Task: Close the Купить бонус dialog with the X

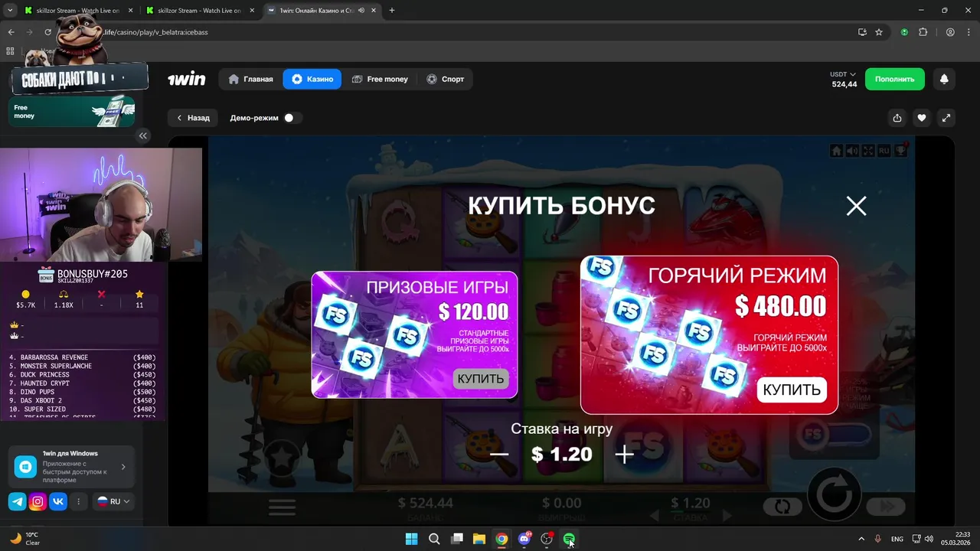Action: click(856, 206)
